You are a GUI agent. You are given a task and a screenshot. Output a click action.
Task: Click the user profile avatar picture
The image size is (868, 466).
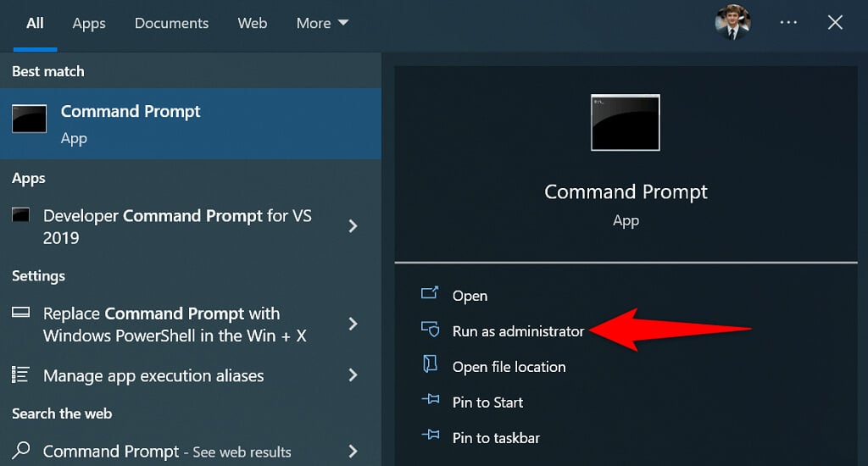coord(732,23)
